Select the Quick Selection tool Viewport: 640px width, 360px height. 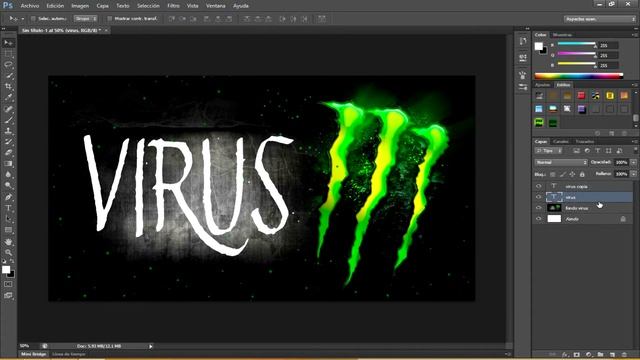8,76
